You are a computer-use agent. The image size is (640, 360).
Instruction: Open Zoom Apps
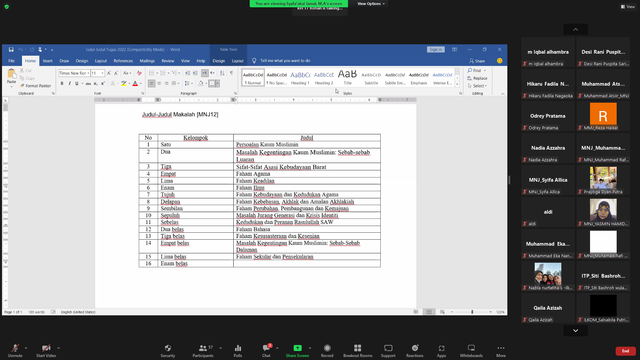tap(442, 350)
